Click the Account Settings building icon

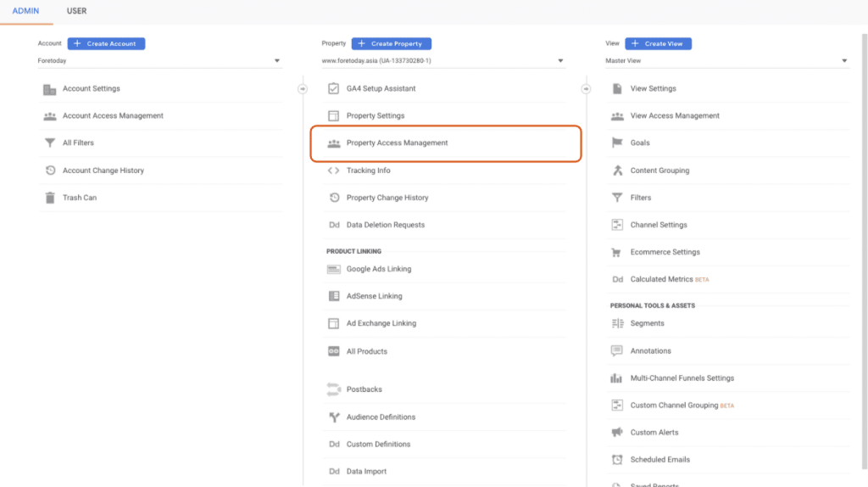coord(49,89)
